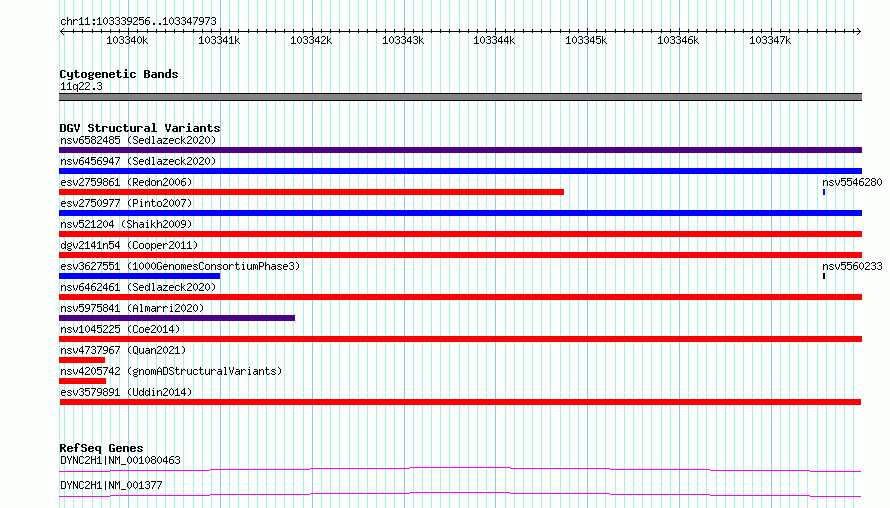Select the red nsv1045225 variant bar

point(460,339)
